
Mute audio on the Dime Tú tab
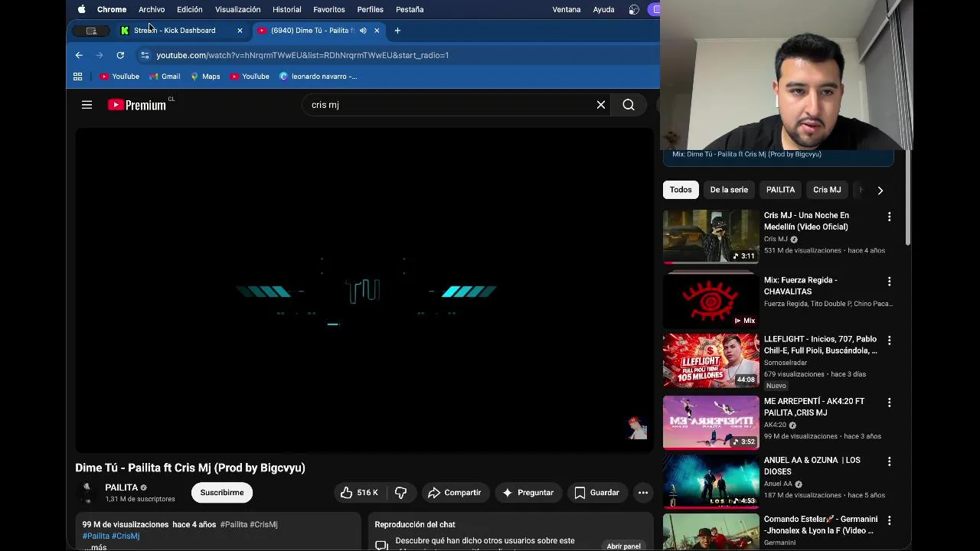tap(363, 31)
